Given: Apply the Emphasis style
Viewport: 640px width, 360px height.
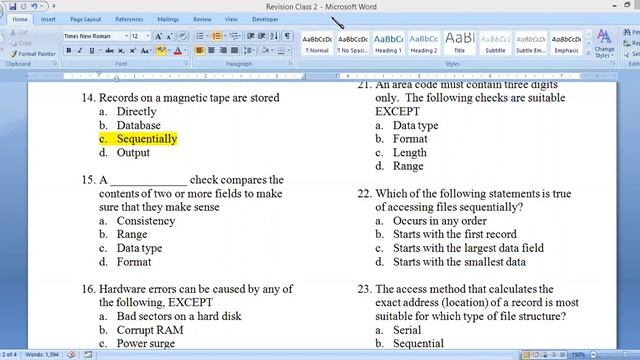Looking at the screenshot, I should pyautogui.click(x=567, y=44).
